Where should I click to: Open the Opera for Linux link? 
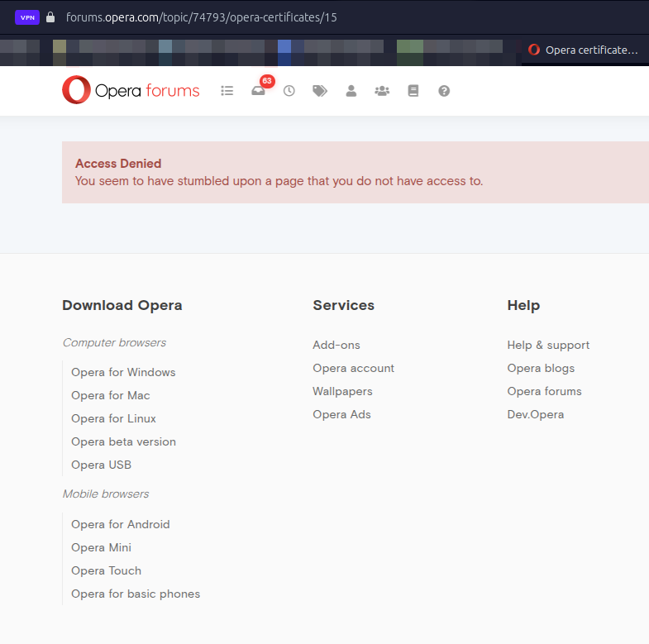[113, 418]
